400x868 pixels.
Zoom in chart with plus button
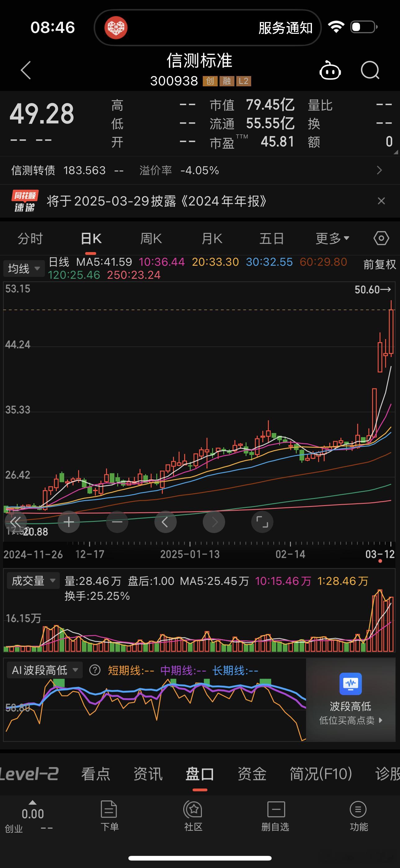[x=69, y=522]
